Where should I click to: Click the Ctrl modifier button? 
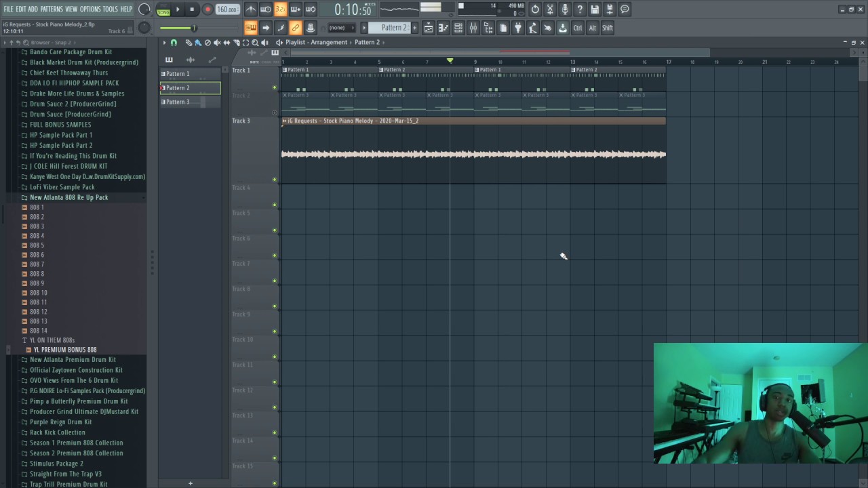578,28
